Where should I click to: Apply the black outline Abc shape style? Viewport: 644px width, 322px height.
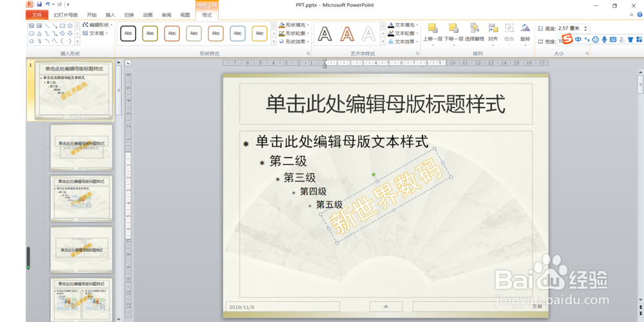[x=128, y=33]
